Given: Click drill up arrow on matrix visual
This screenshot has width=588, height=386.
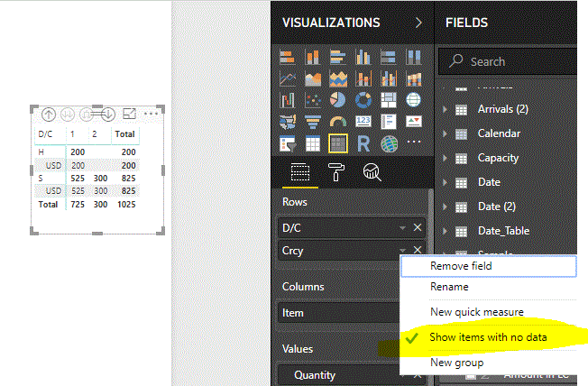Looking at the screenshot, I should pyautogui.click(x=49, y=115).
